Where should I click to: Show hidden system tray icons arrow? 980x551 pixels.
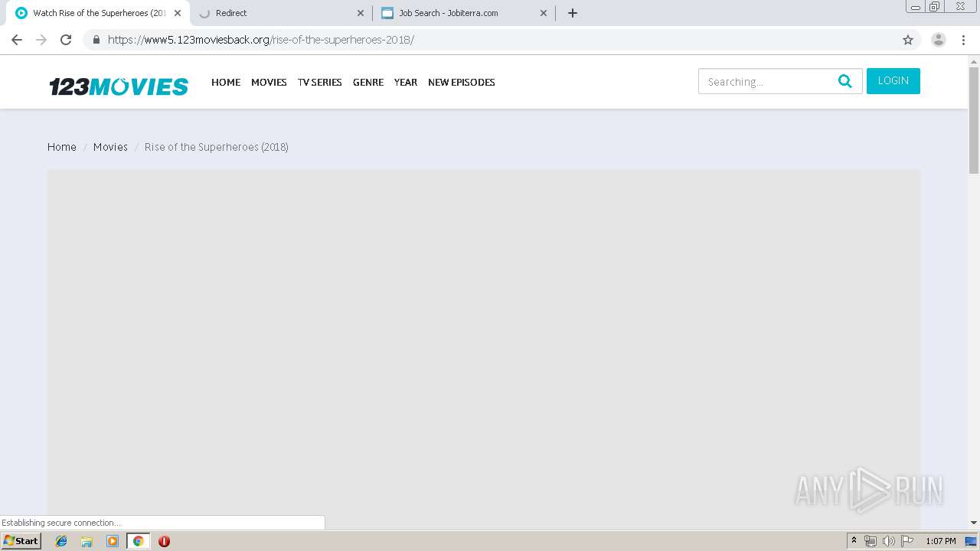tap(854, 541)
